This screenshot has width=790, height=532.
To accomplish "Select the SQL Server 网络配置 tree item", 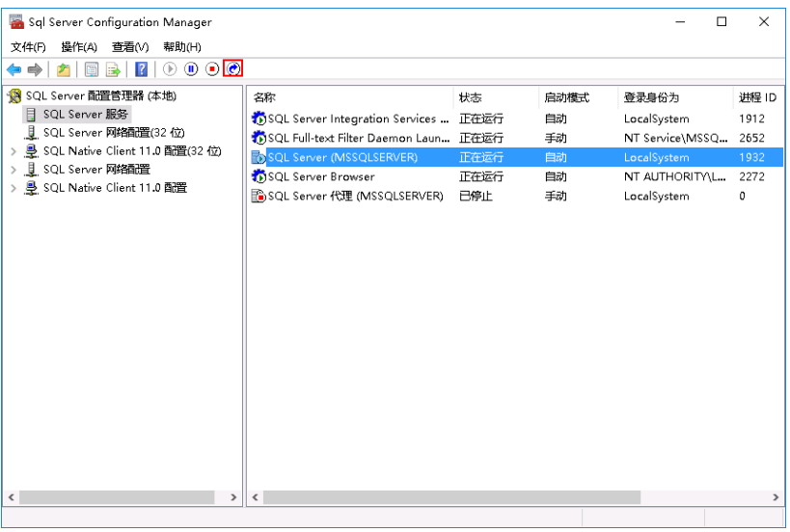I will pyautogui.click(x=96, y=170).
